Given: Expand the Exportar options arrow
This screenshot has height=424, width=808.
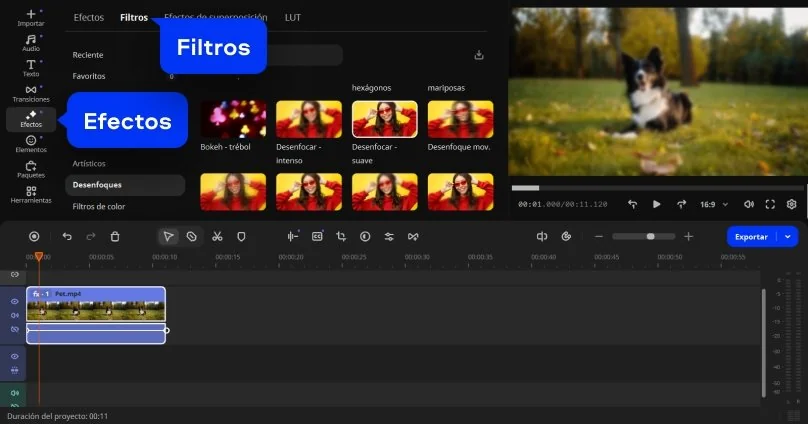Looking at the screenshot, I should coord(788,237).
